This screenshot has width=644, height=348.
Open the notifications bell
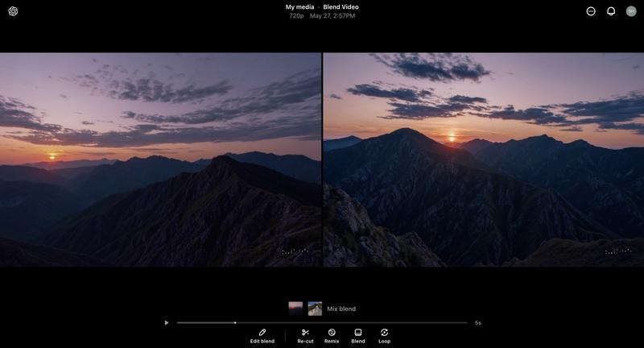(611, 11)
